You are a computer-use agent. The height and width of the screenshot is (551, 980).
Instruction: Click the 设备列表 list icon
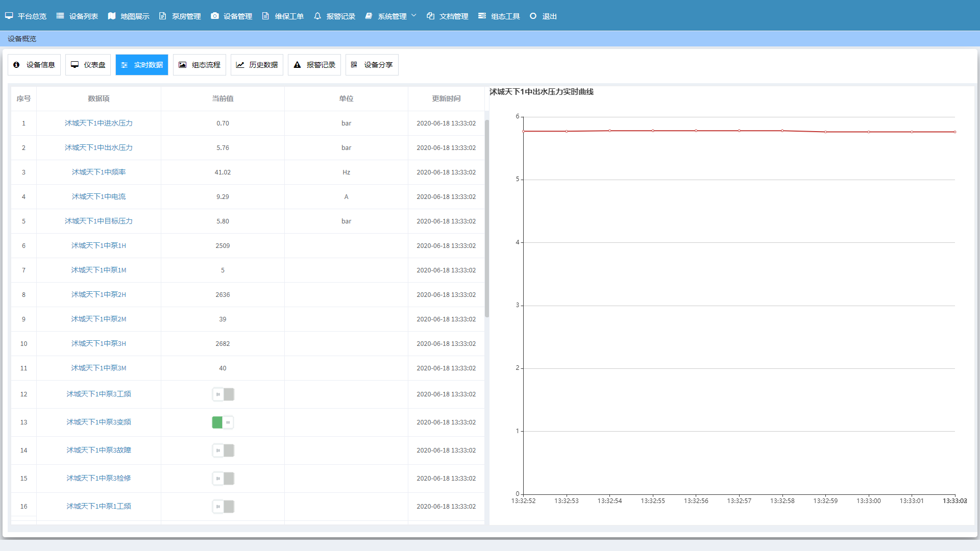[60, 16]
